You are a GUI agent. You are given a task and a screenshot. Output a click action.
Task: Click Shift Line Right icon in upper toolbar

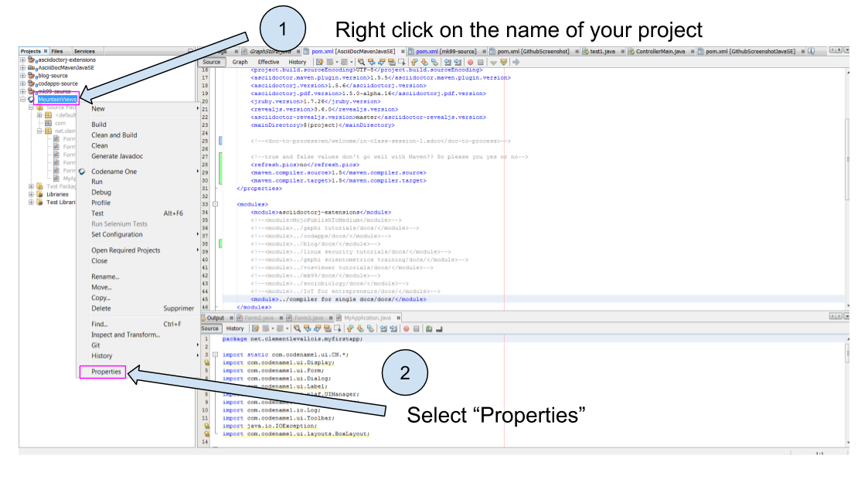(458, 63)
